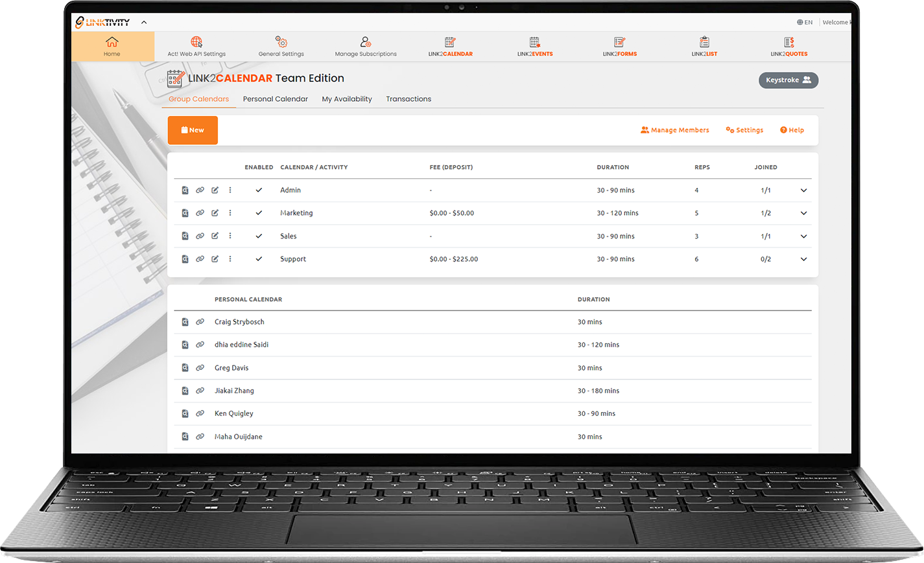Preview Greg Davis's personal calendar

pyautogui.click(x=185, y=368)
